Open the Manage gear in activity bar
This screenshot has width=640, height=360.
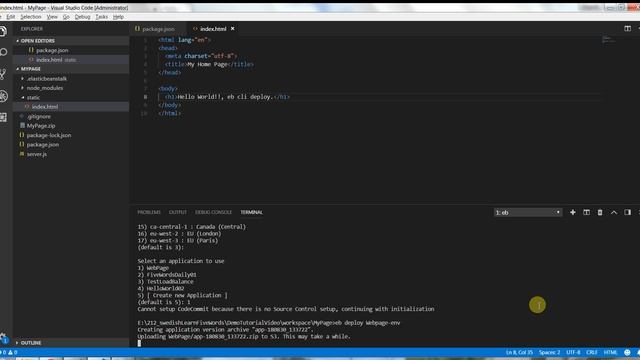[3, 337]
